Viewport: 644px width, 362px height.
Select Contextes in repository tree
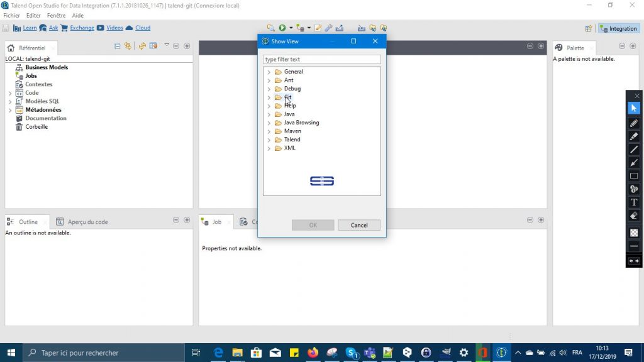coord(38,84)
